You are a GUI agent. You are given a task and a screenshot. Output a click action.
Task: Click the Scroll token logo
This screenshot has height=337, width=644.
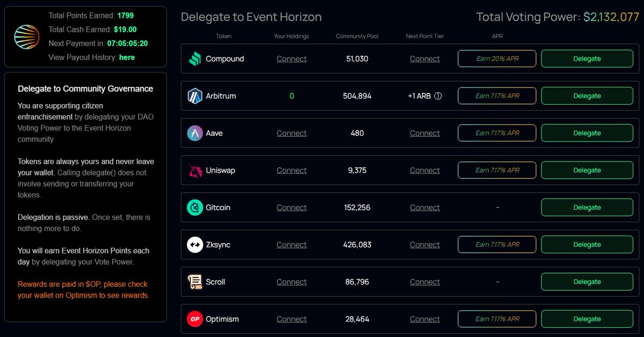tap(195, 282)
